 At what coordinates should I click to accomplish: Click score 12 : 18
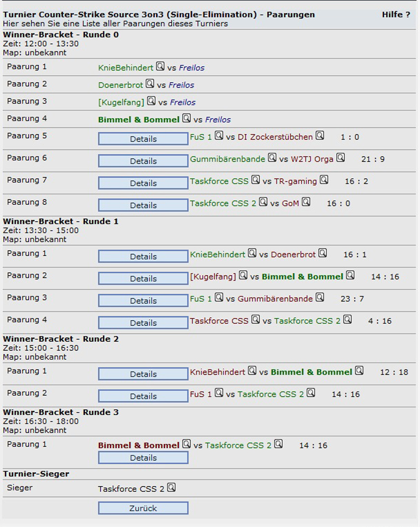tap(394, 373)
